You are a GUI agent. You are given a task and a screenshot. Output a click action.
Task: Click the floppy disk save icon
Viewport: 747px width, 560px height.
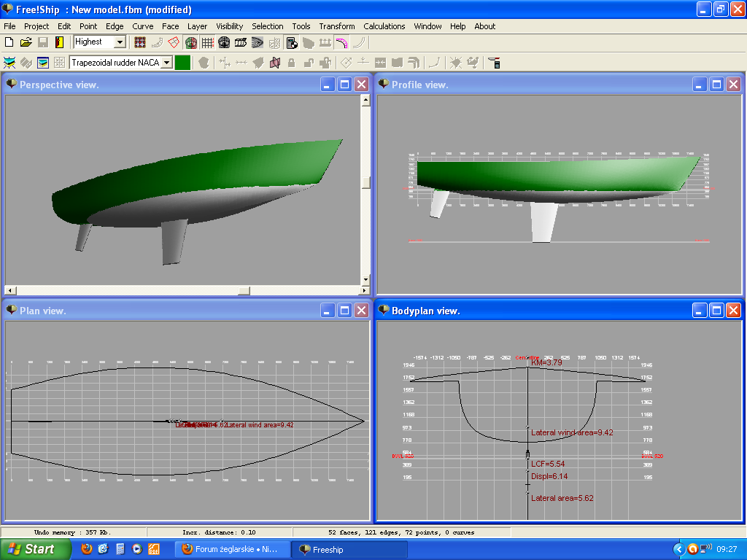click(x=43, y=42)
